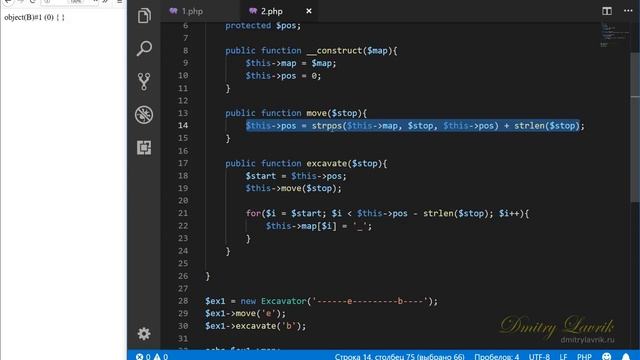Click the minimap in the editor
Viewport: 640px width, 360px height.
click(x=614, y=36)
